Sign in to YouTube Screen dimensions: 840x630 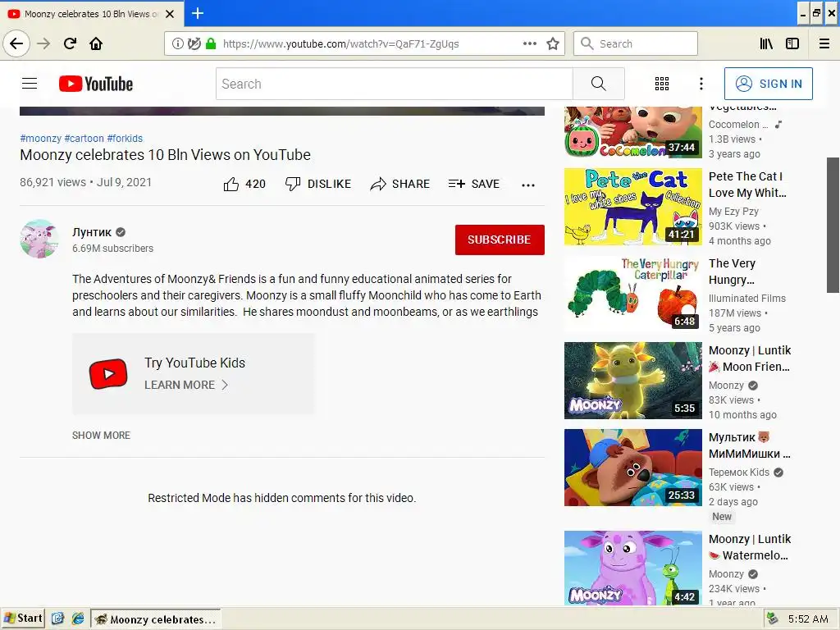tap(768, 84)
